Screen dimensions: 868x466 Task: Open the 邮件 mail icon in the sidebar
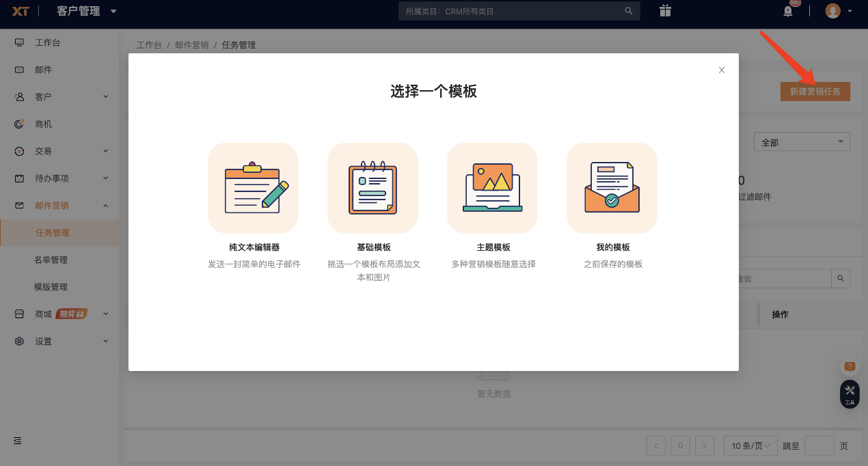pos(19,69)
